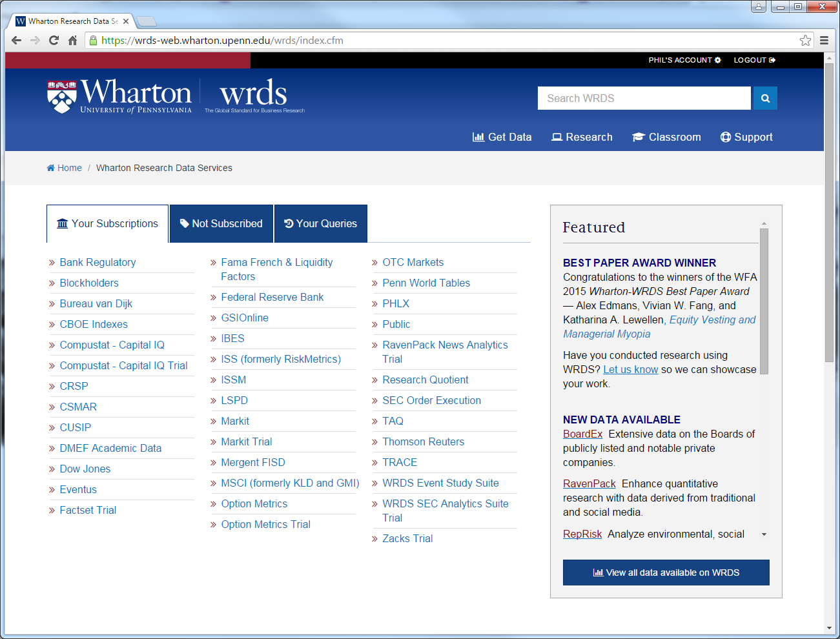Open the Eventus link
Screen dimensions: 840x639
(78, 489)
